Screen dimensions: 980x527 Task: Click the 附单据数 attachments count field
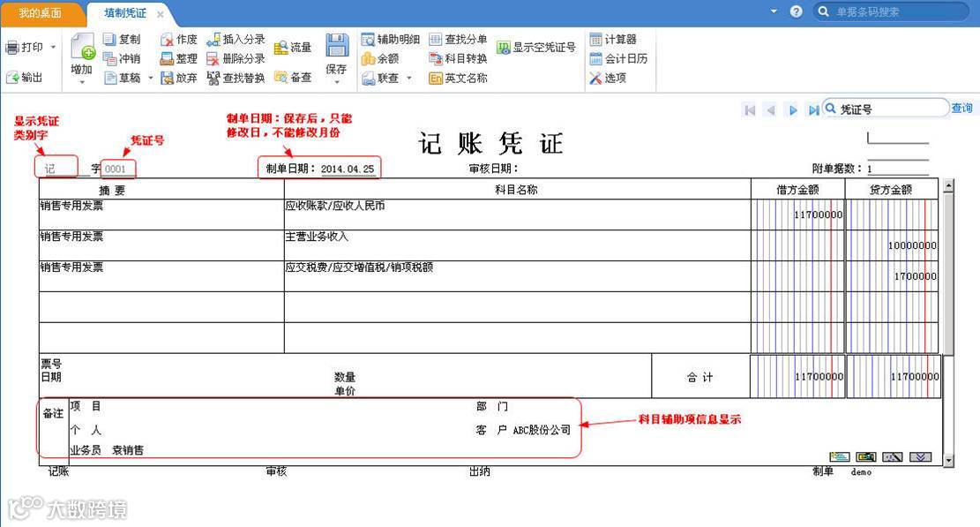(897, 169)
